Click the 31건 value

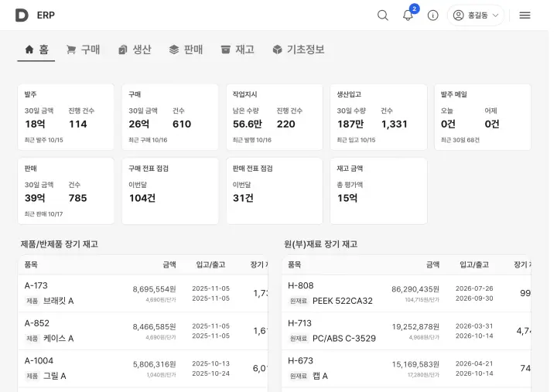(x=244, y=198)
